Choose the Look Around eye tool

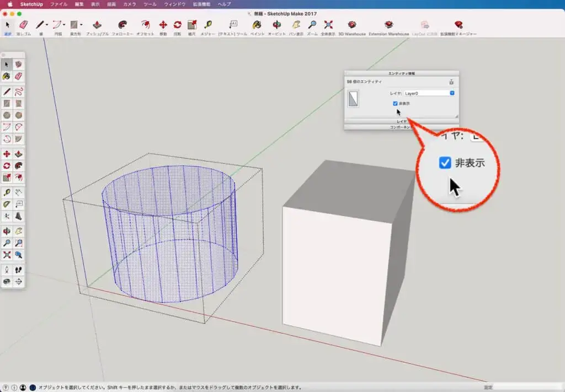tap(7, 282)
